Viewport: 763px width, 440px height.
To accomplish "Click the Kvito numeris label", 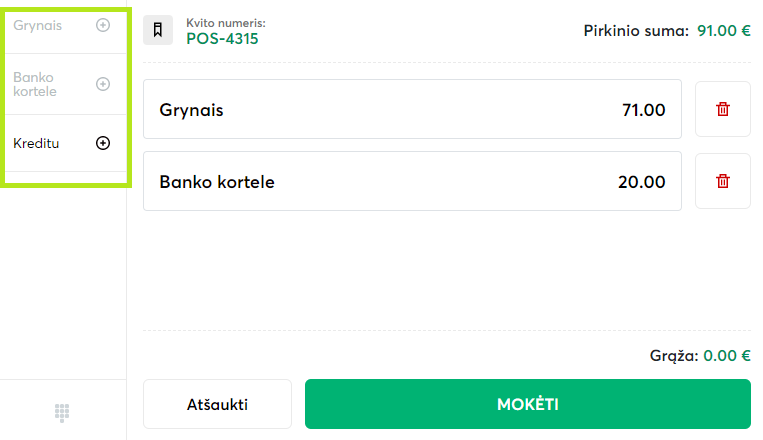I will [226, 22].
